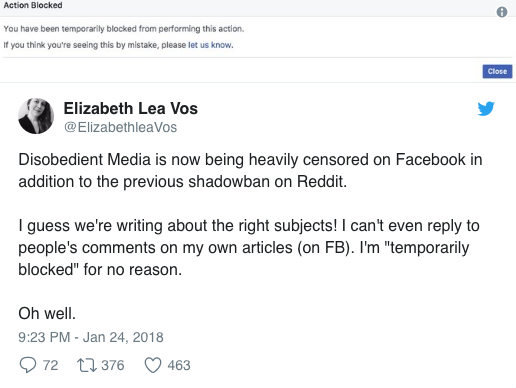Click the display name Elizabeth Lea Vos
Image resolution: width=516 pixels, height=388 pixels.
(131, 108)
